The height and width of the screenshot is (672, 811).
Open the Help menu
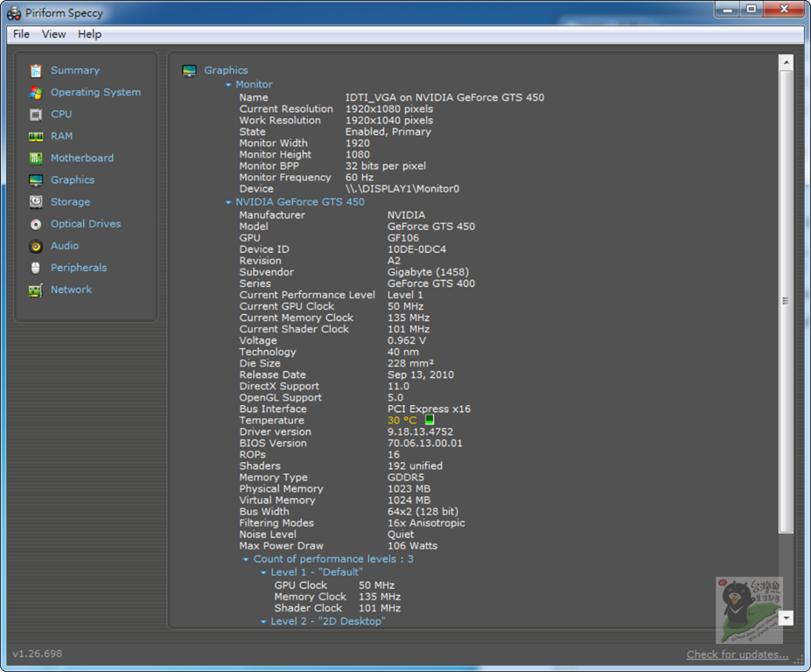pos(89,34)
